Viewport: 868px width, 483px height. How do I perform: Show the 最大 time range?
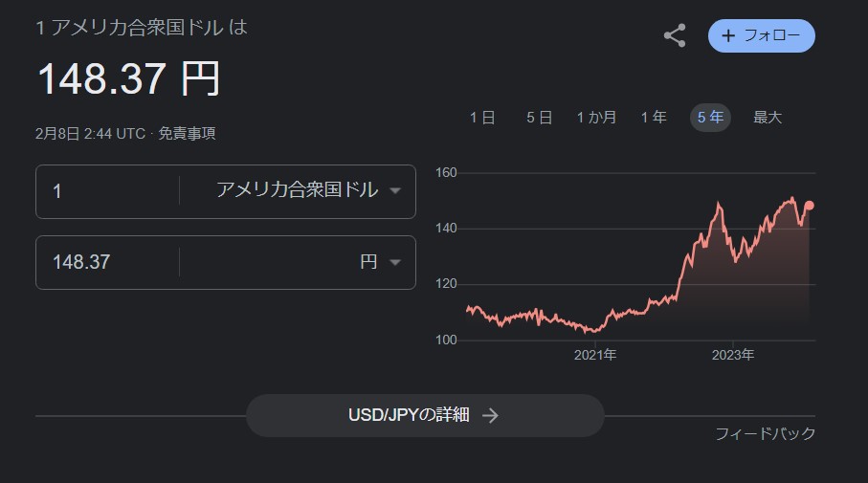[768, 118]
